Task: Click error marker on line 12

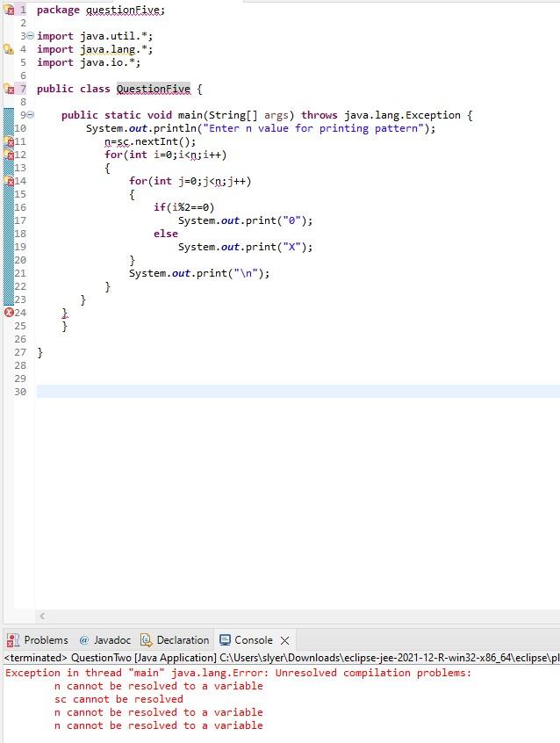Action: tap(9, 155)
